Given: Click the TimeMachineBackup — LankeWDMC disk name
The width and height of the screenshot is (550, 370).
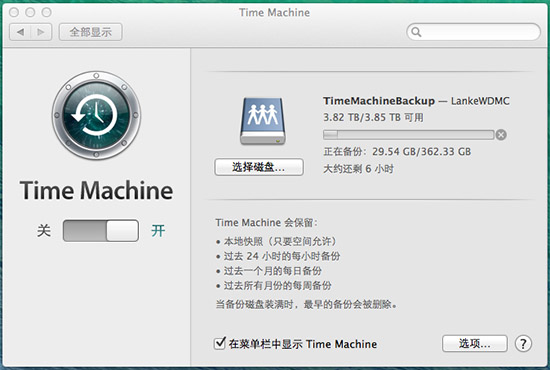Looking at the screenshot, I should [416, 101].
